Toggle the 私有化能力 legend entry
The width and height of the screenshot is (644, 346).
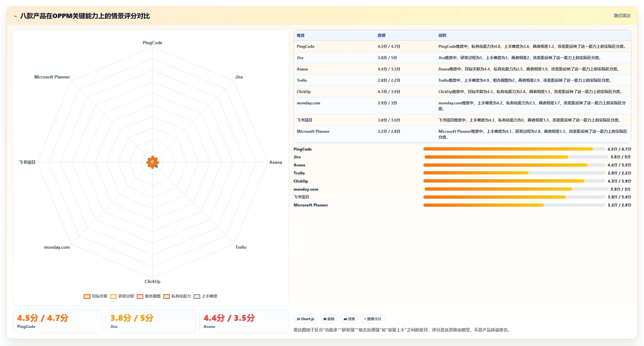[x=177, y=296]
